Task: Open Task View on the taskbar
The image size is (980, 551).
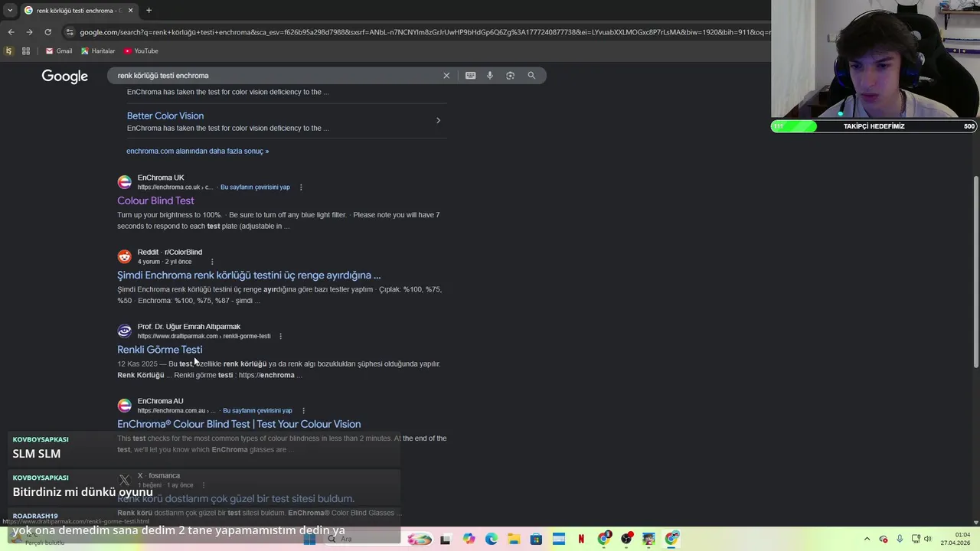Action: 445,540
